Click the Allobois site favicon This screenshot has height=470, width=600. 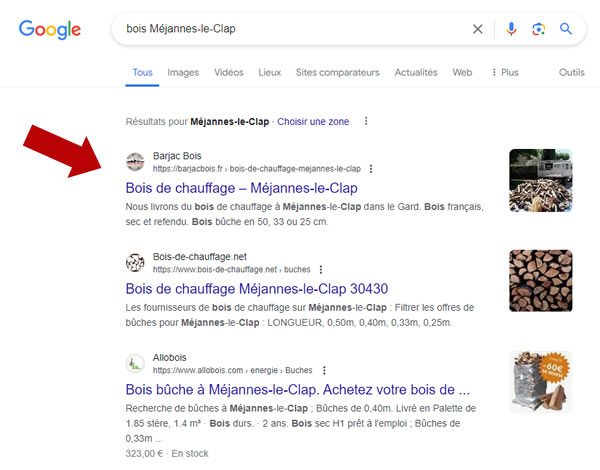[135, 363]
